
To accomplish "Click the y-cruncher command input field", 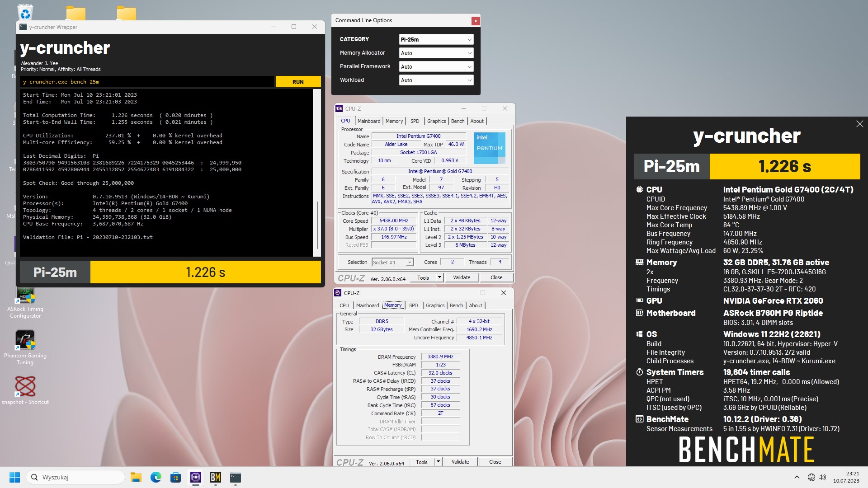I will pyautogui.click(x=147, y=82).
